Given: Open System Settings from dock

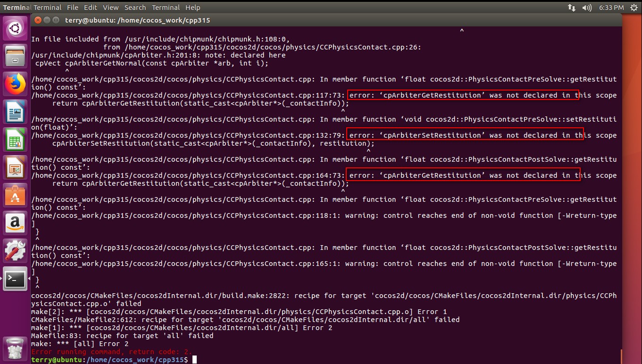Looking at the screenshot, I should [15, 251].
